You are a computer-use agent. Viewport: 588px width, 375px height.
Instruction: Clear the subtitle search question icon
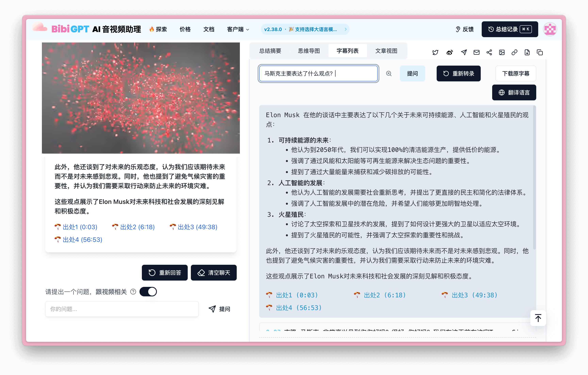[389, 73]
